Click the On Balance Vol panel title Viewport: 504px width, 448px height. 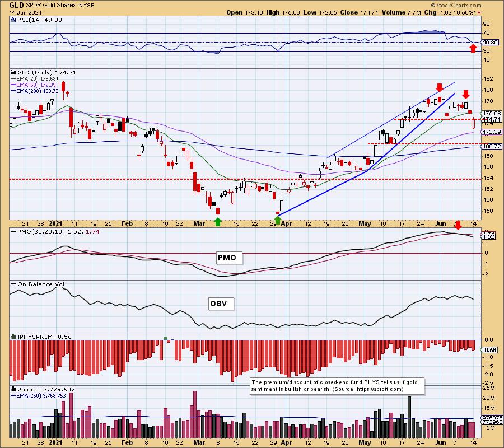[41, 284]
